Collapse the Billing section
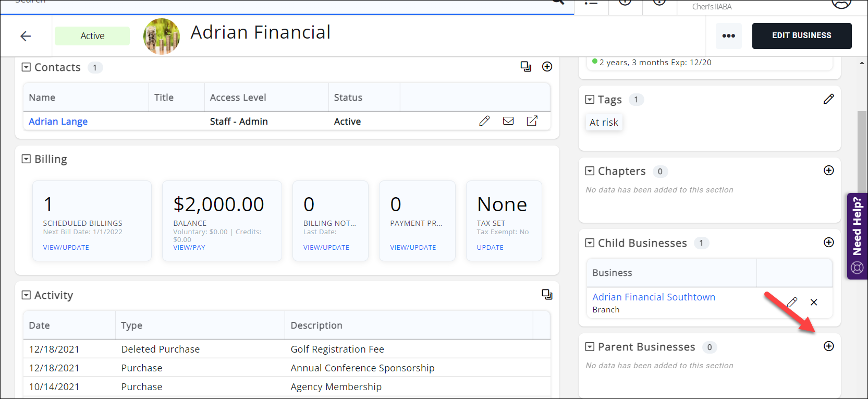The width and height of the screenshot is (868, 399). coord(26,159)
